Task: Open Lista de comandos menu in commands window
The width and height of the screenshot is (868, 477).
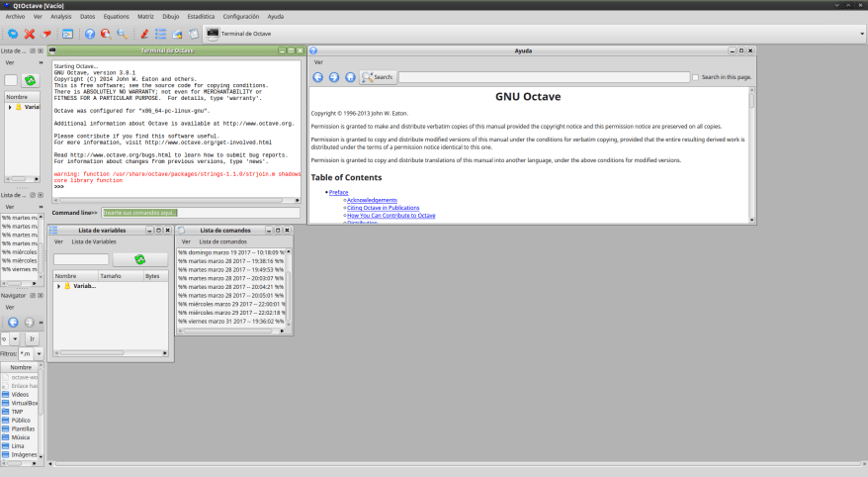Action: 223,241
